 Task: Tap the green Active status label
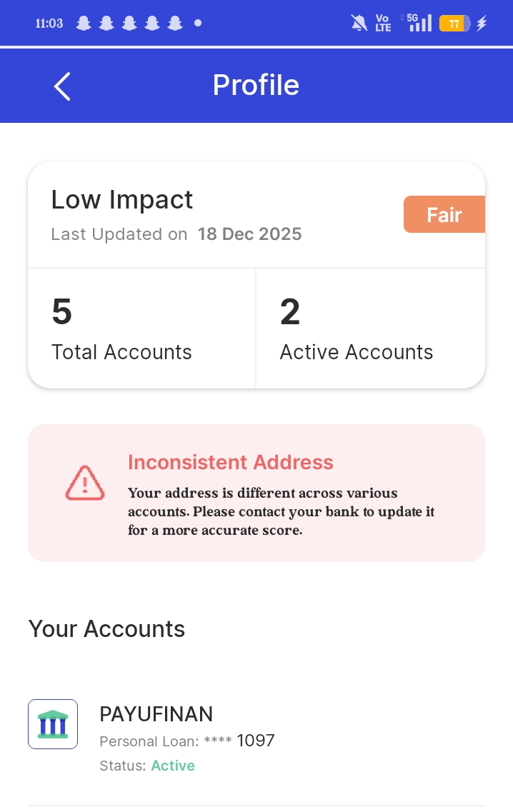[173, 766]
